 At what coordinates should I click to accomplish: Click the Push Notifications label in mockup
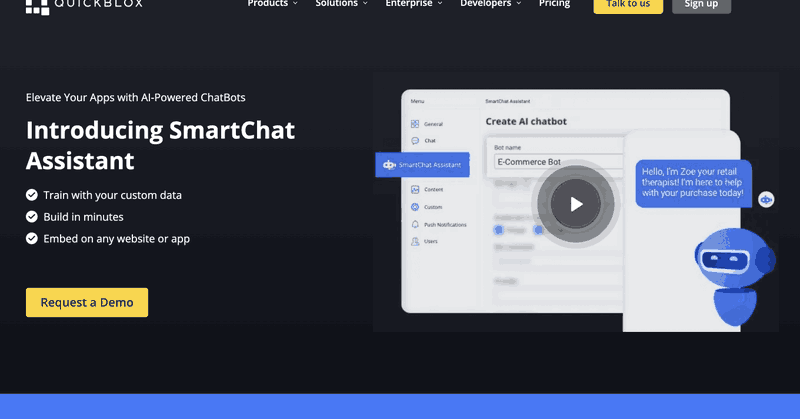tap(445, 225)
